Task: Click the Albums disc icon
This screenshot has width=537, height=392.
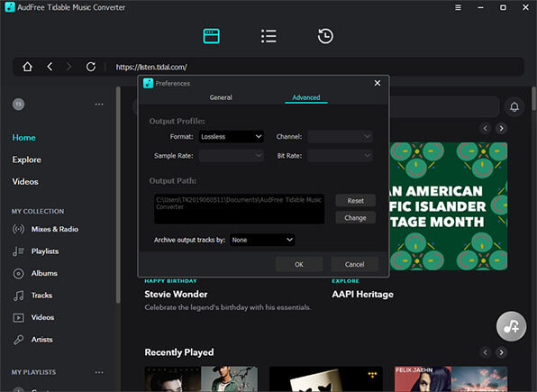Action: pos(19,273)
